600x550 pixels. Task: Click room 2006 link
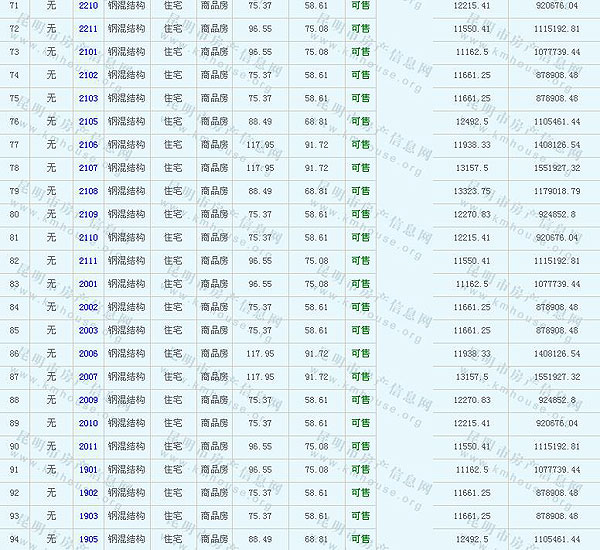tap(88, 353)
